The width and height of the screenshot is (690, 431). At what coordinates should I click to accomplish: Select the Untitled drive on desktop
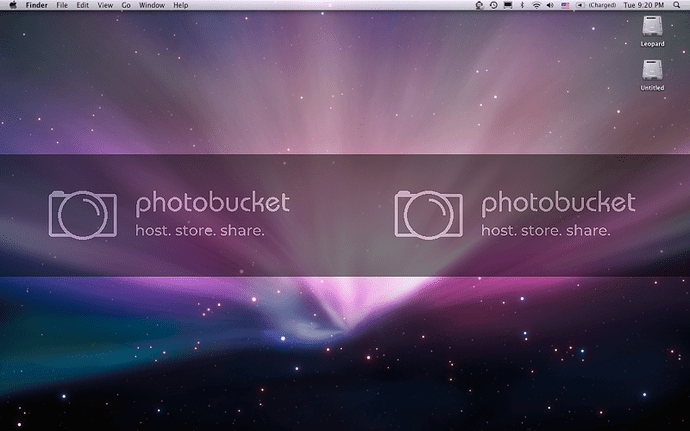652,74
